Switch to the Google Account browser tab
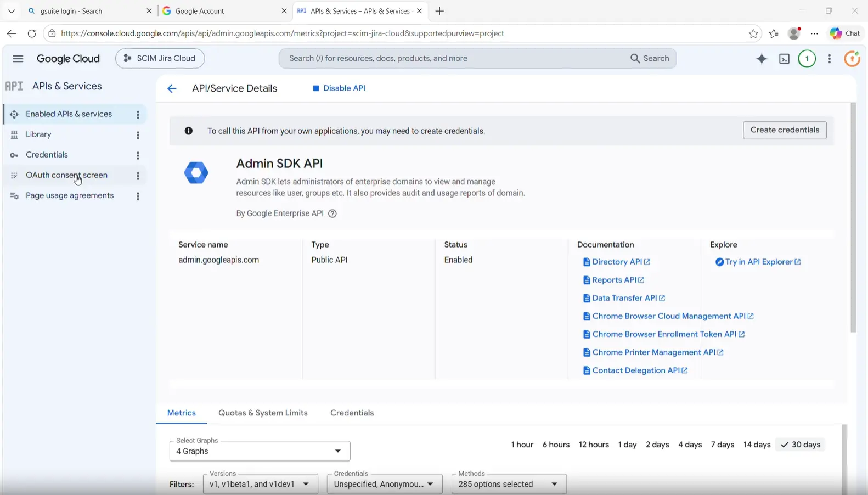Viewport: 868px width, 495px height. [224, 11]
